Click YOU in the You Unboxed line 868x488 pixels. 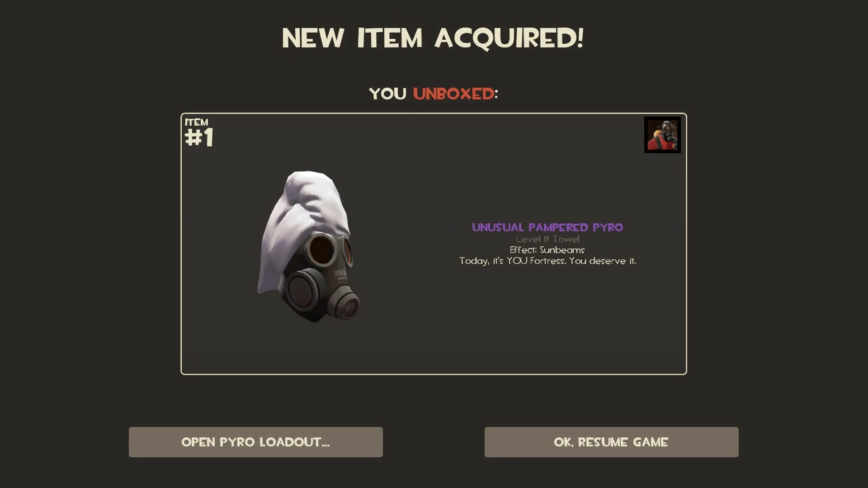388,94
